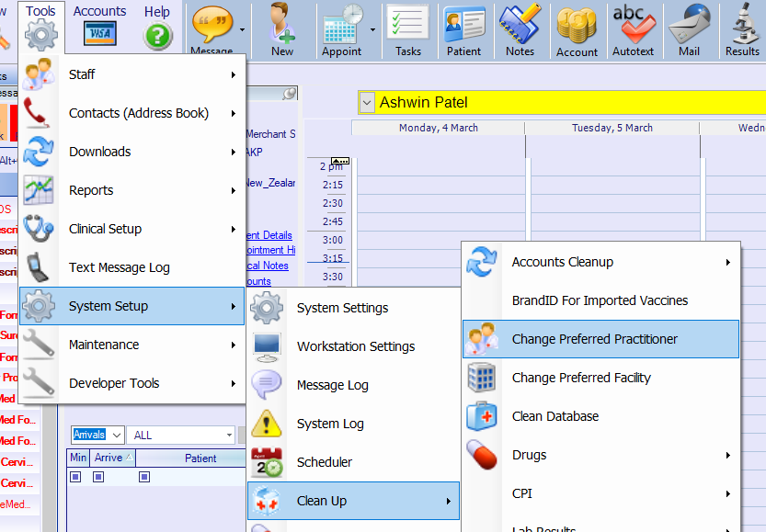
Task: Open the Notes notebook toolbar icon
Action: [520, 25]
